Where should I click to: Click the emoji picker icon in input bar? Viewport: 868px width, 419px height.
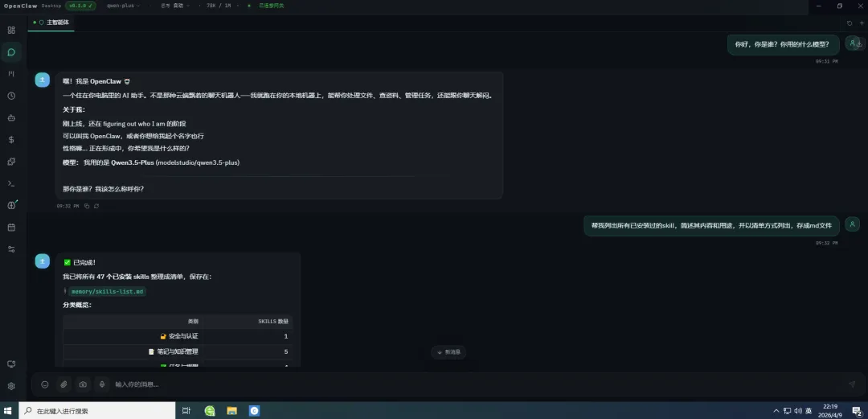tap(45, 384)
